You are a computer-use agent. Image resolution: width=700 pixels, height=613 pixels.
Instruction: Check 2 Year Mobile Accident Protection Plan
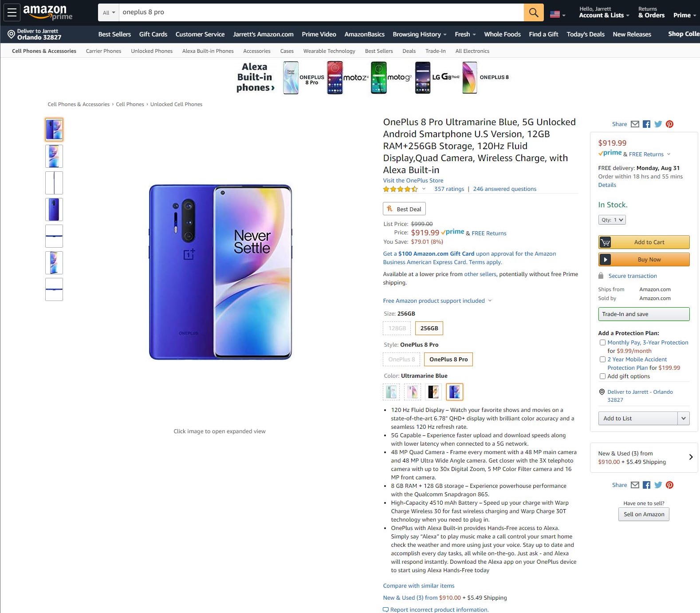pyautogui.click(x=602, y=360)
